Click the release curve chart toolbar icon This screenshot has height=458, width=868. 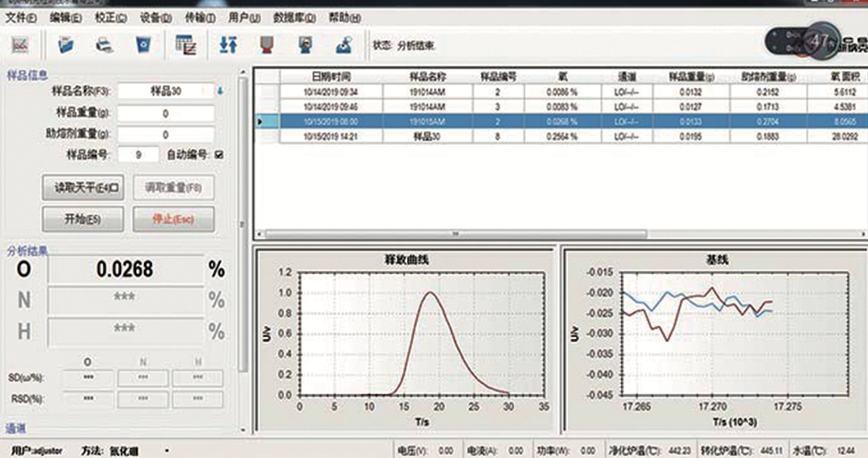pyautogui.click(x=21, y=45)
